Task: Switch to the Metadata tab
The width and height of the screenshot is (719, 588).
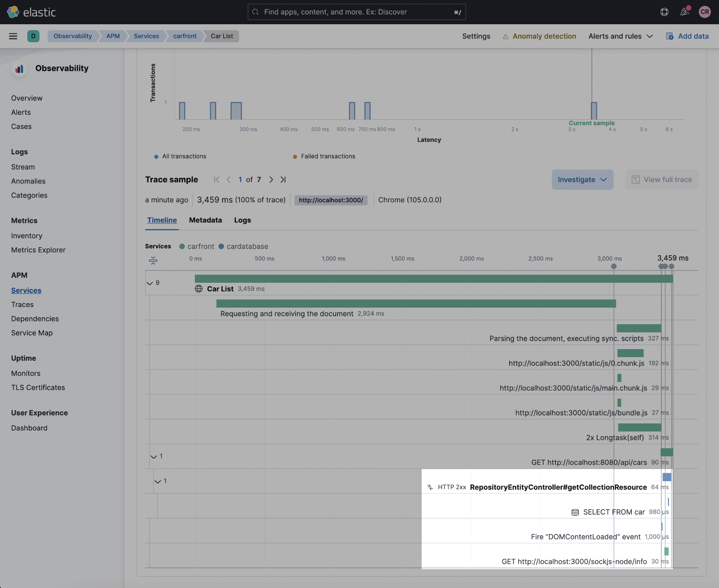Action: pyautogui.click(x=205, y=220)
